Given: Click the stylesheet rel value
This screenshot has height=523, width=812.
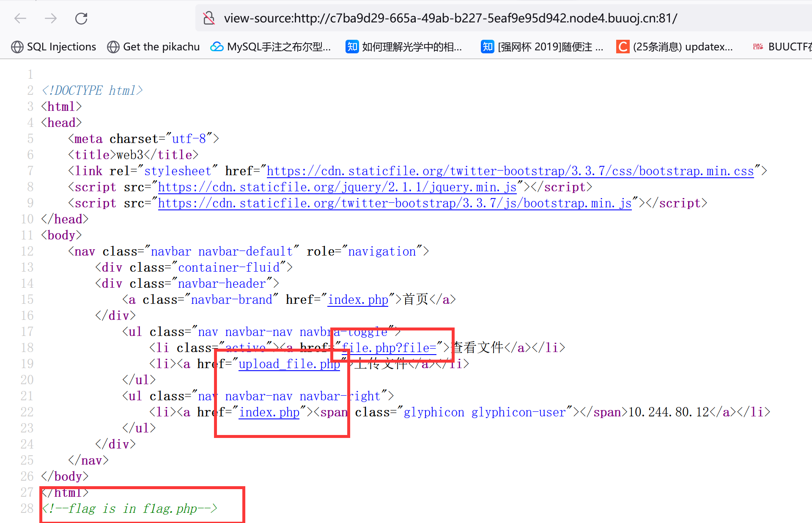Looking at the screenshot, I should 178,171.
